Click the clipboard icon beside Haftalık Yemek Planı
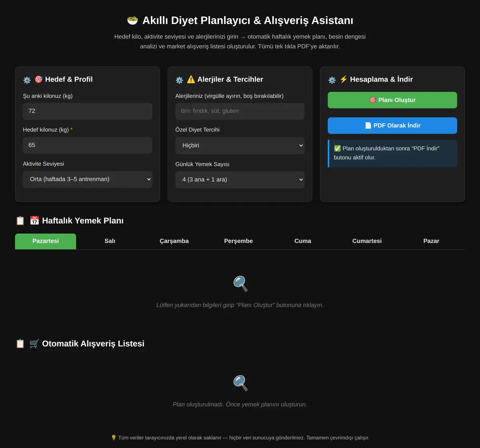Screen dimensions: 480x448 pyautogui.click(x=20, y=221)
